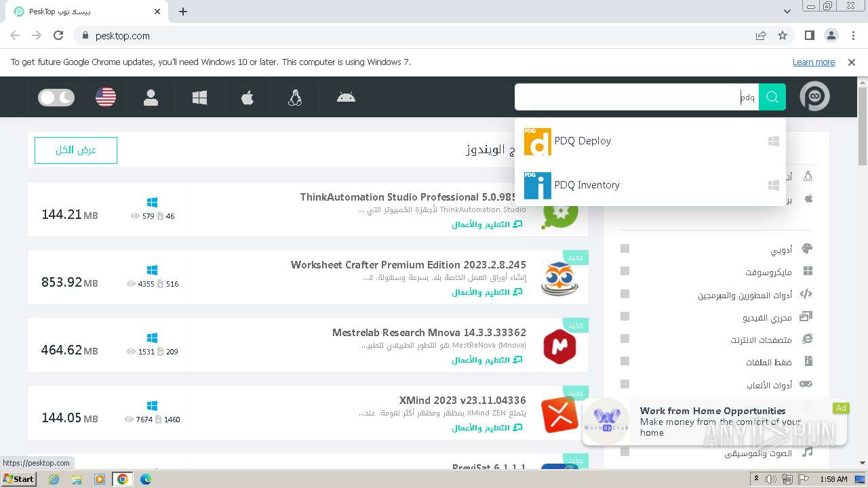Click التعليم والأعمال category under Mestrelab Mnova
This screenshot has width=868, height=488.
pos(488,360)
